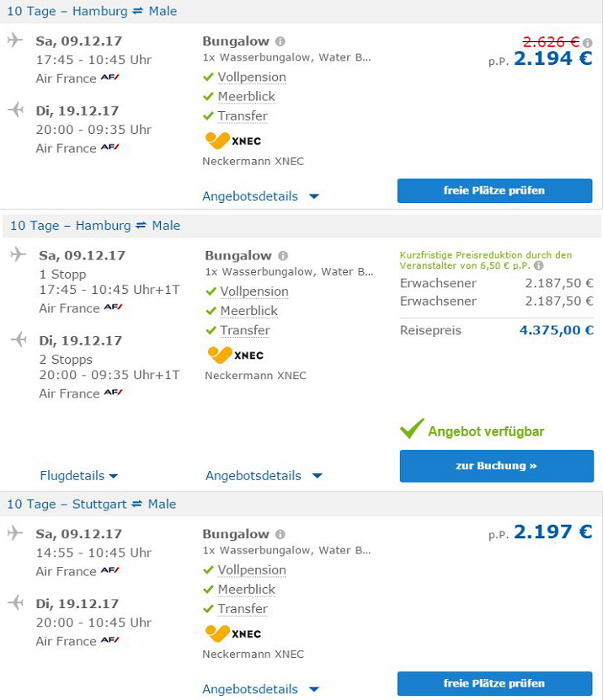Click info icon next to crossed-out 2.626 € price

click(587, 43)
